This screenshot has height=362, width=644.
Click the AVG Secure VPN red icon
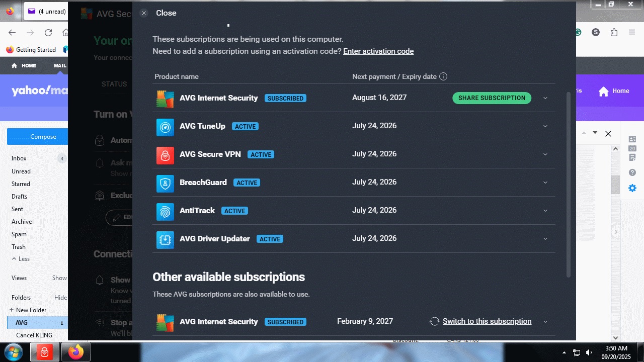[165, 155]
